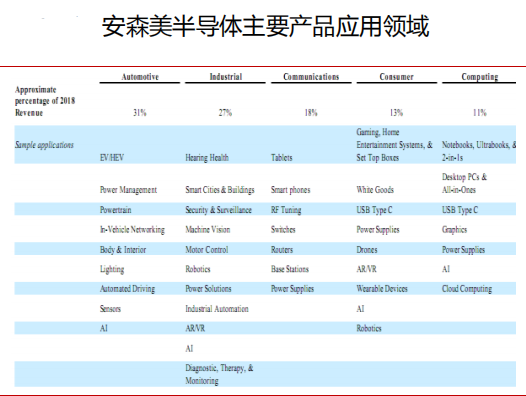Select the Wearable Devices cell
Screen dimensions: 526x396
382,289
